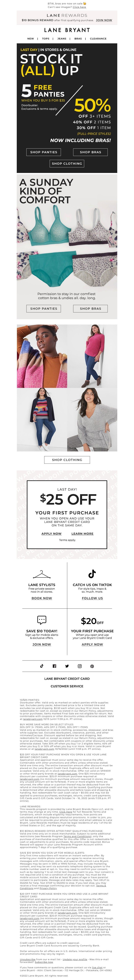This screenshot has height=980, width=134.
Task: Click LEARN MORE in credit card offer
Action: point(82,533)
